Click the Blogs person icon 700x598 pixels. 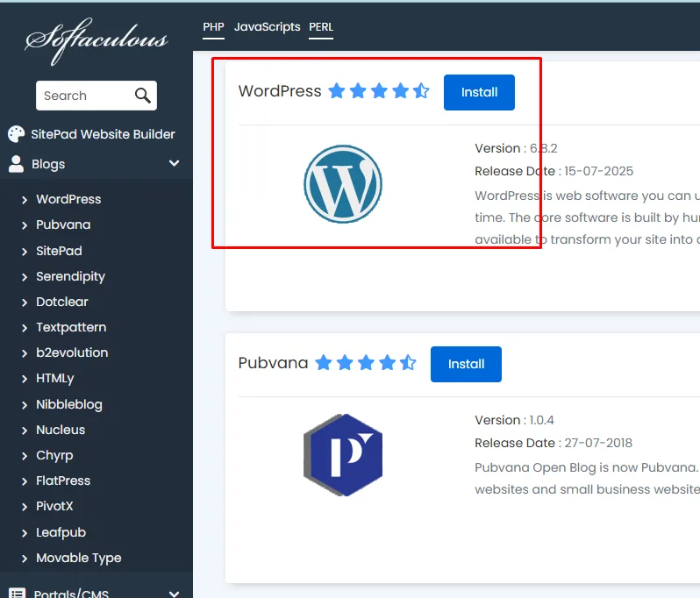[17, 164]
